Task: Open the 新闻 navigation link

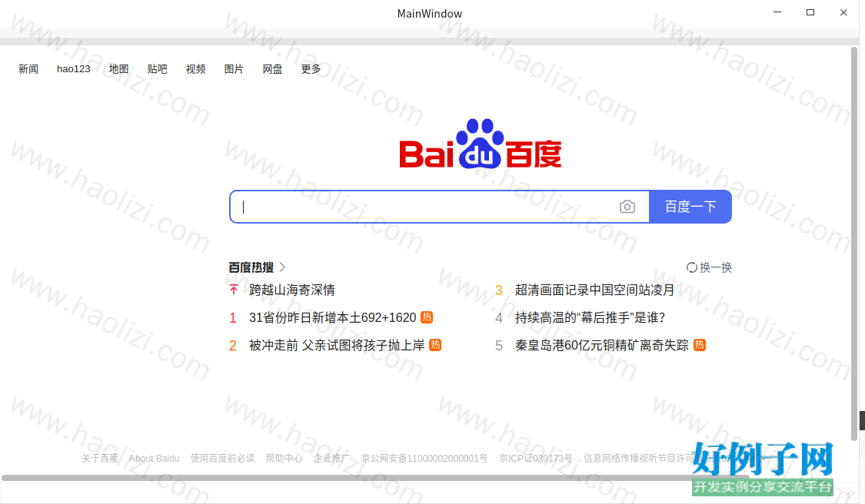Action: point(28,69)
